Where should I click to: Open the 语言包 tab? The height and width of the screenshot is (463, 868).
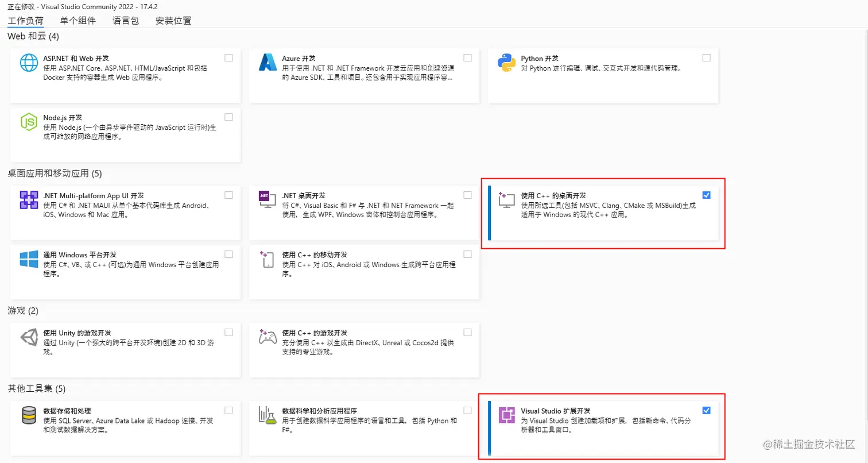click(126, 20)
